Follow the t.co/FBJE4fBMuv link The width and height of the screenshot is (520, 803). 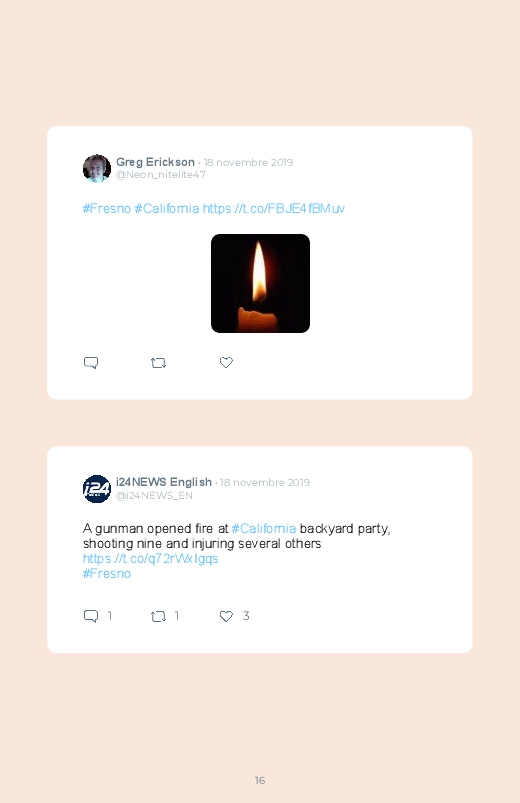tap(274, 208)
